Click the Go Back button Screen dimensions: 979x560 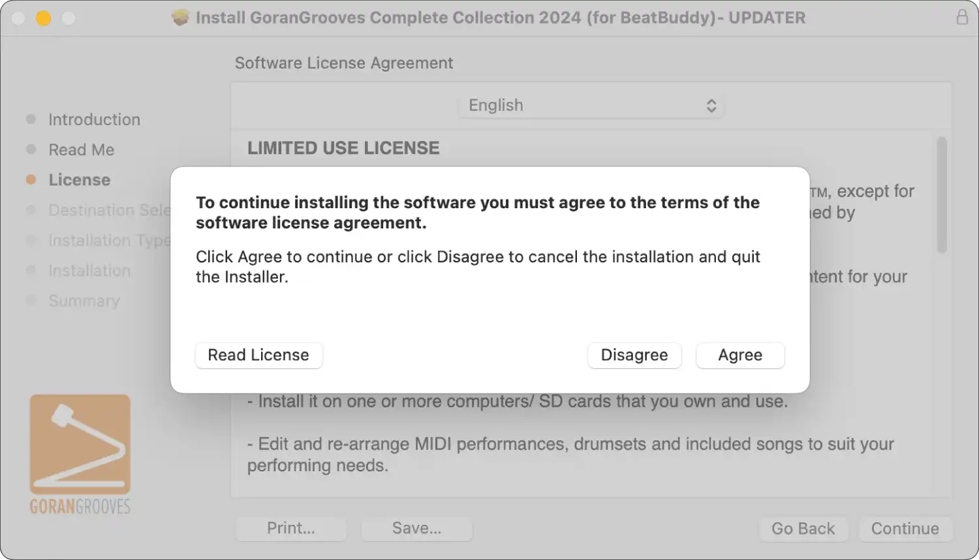tap(803, 529)
